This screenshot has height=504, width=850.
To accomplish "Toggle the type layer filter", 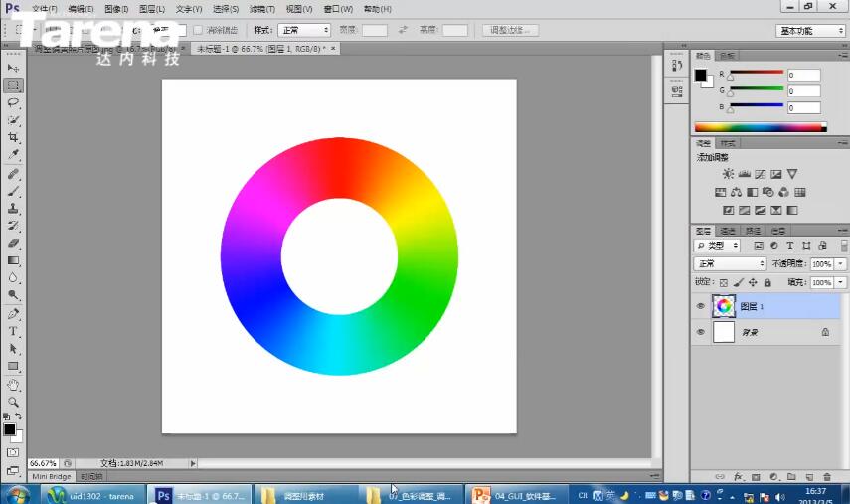I will pos(789,246).
